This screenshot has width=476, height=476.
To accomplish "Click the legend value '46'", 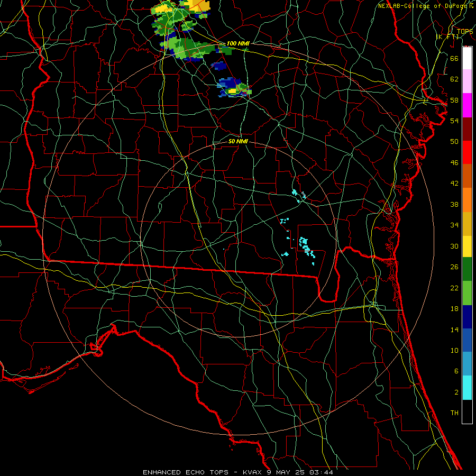I will click(454, 163).
